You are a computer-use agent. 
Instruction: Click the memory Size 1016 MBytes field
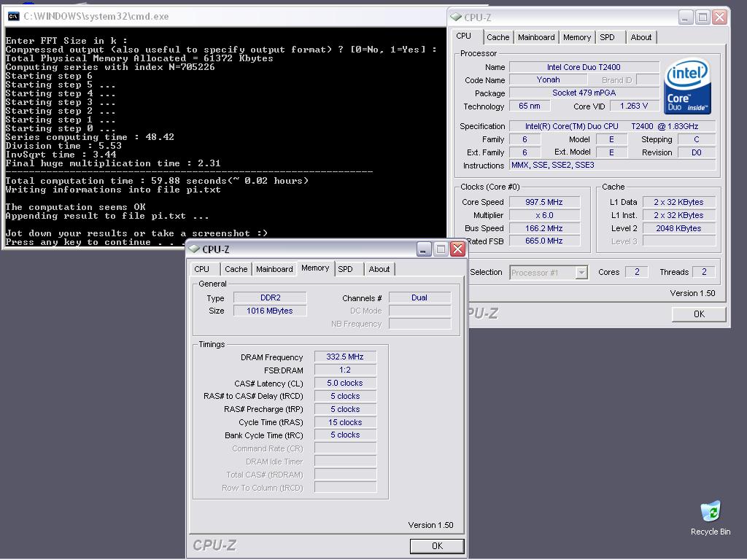point(270,311)
